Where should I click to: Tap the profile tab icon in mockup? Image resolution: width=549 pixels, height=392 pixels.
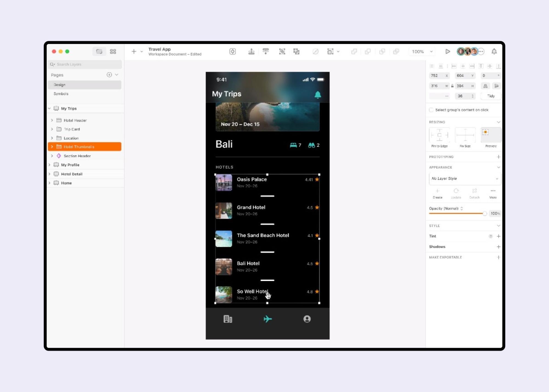coord(307,319)
